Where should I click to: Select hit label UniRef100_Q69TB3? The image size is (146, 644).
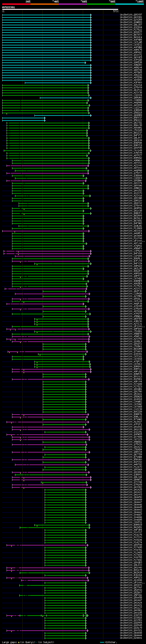pos(131,319)
